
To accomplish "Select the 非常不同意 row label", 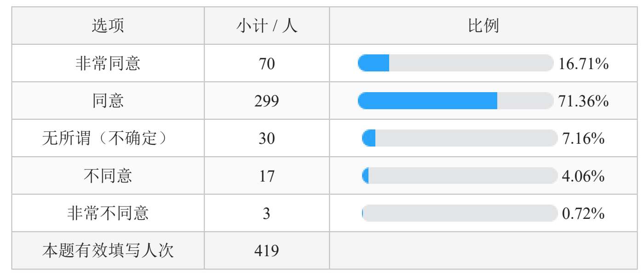I will [x=108, y=213].
